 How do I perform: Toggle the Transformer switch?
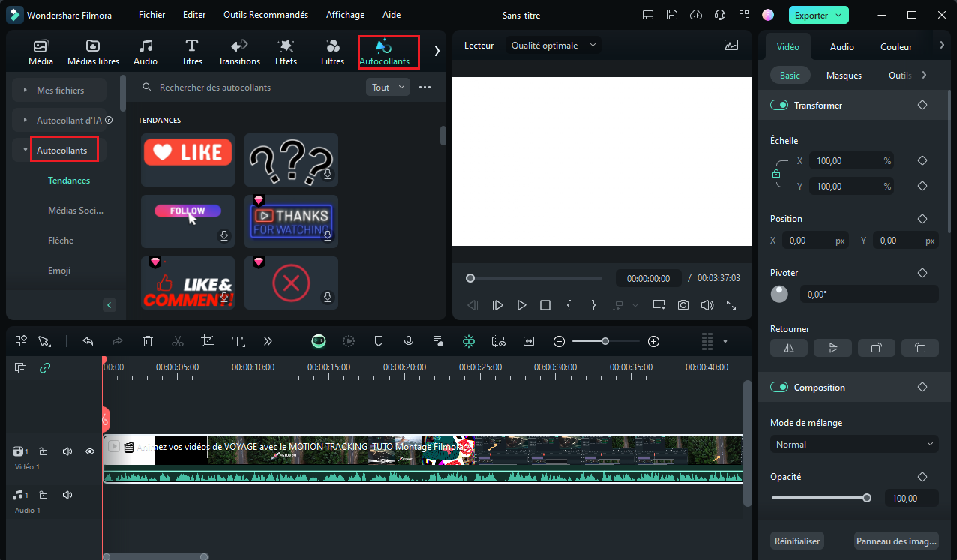click(x=779, y=106)
